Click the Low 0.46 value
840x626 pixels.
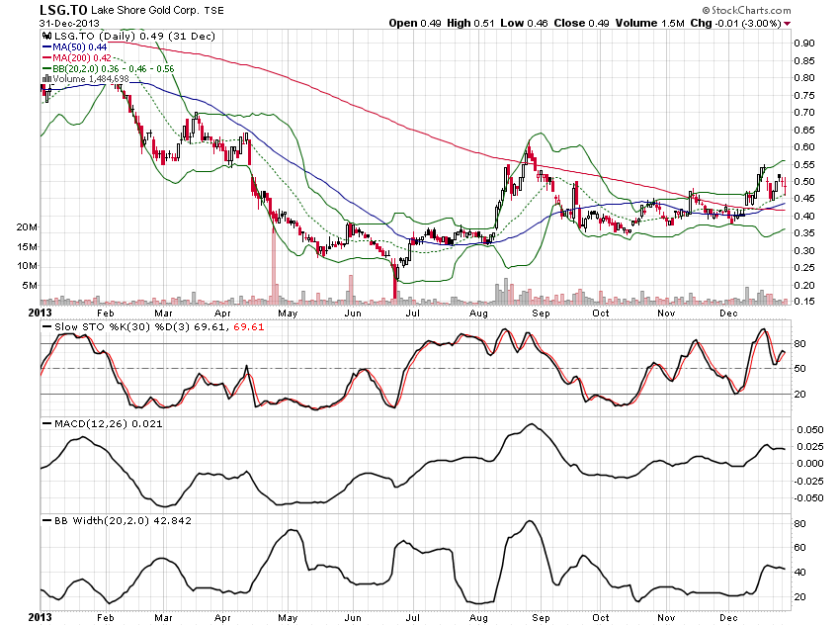point(524,23)
